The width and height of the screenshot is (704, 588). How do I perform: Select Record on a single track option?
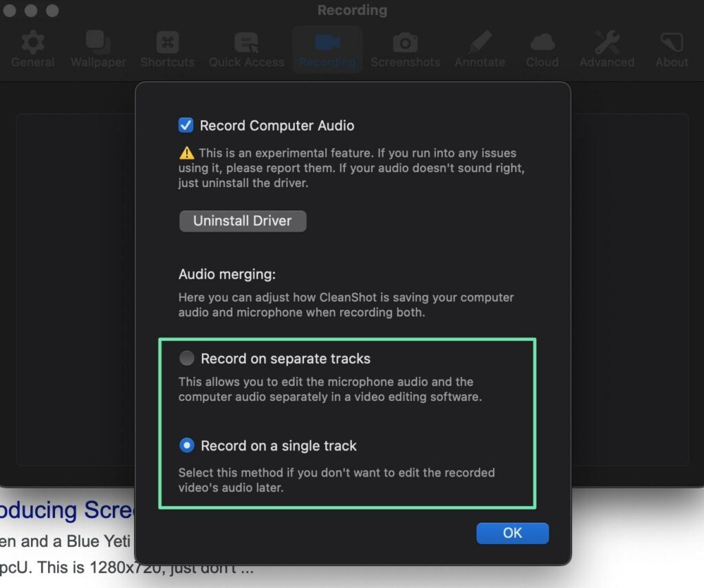click(x=186, y=446)
